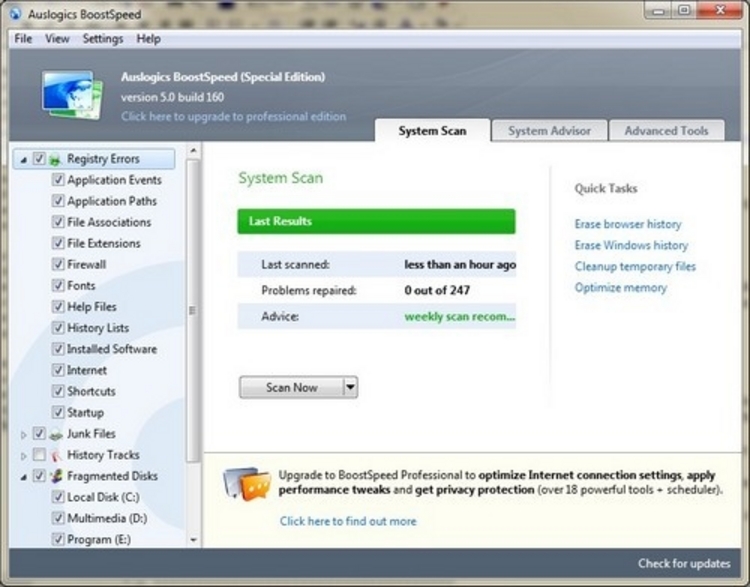Click the Scan Now button
Viewport: 750px width, 587px height.
click(291, 387)
